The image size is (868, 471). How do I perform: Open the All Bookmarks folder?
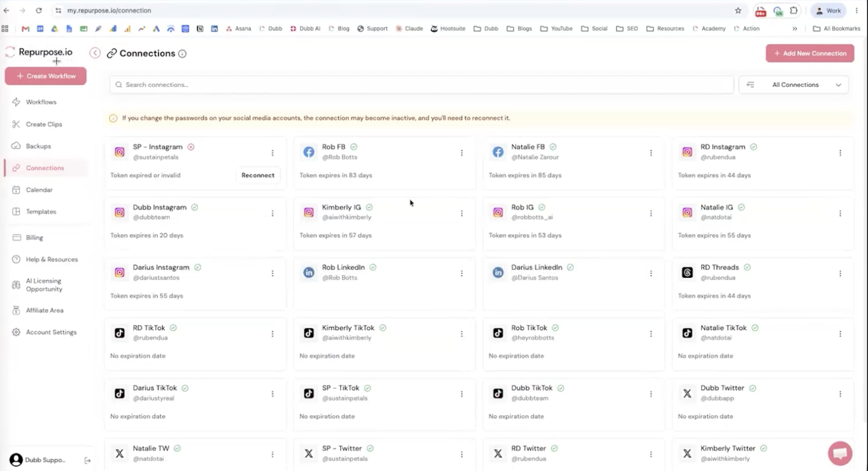pyautogui.click(x=836, y=28)
